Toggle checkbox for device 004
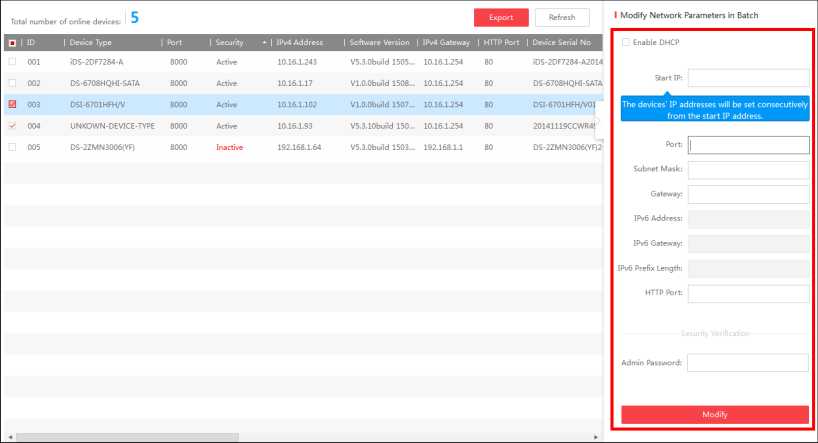 [x=12, y=126]
